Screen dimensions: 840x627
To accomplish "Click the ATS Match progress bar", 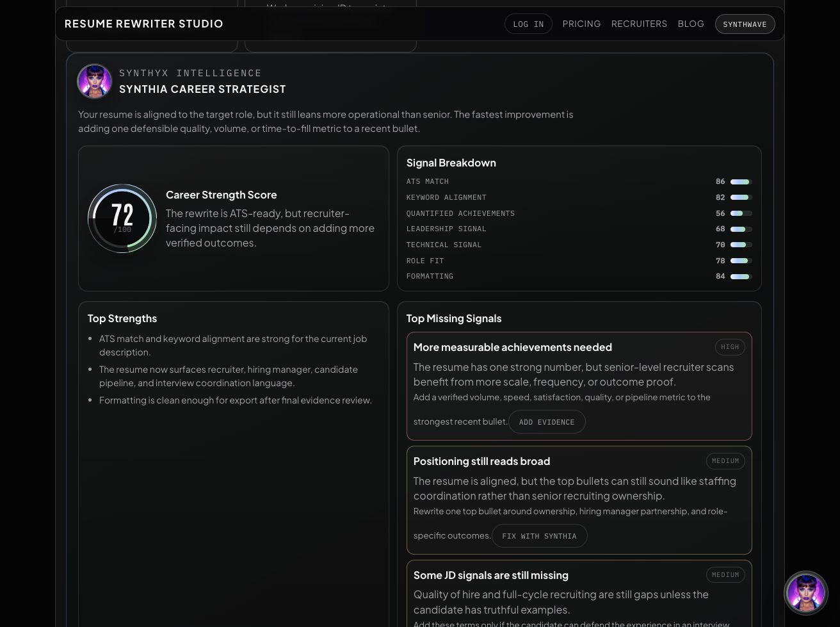I will tap(741, 182).
